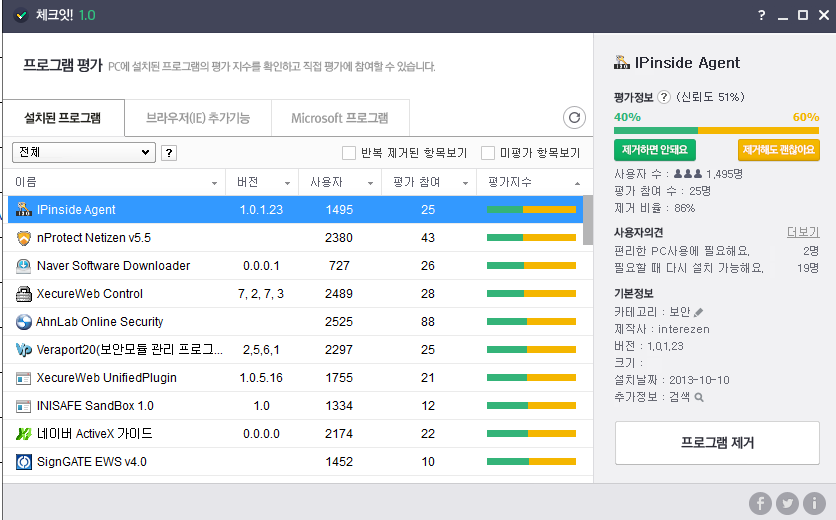Click user count 2174 cell

point(339,434)
